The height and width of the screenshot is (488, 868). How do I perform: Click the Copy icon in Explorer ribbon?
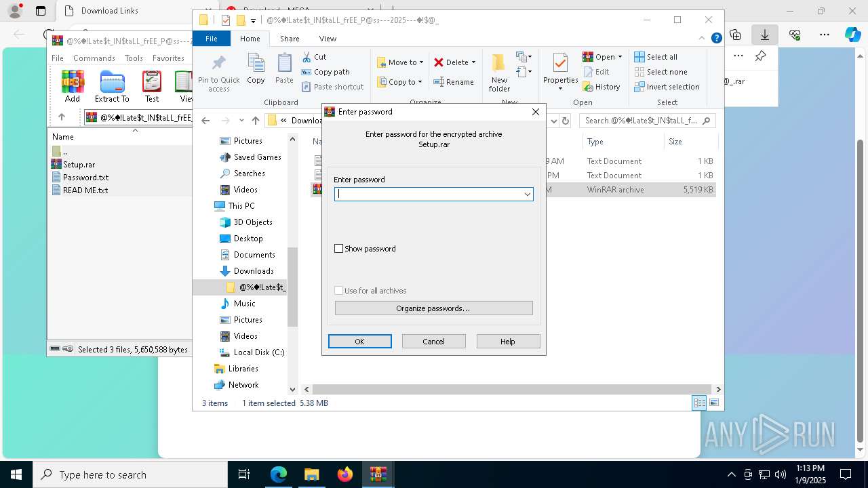coord(256,69)
